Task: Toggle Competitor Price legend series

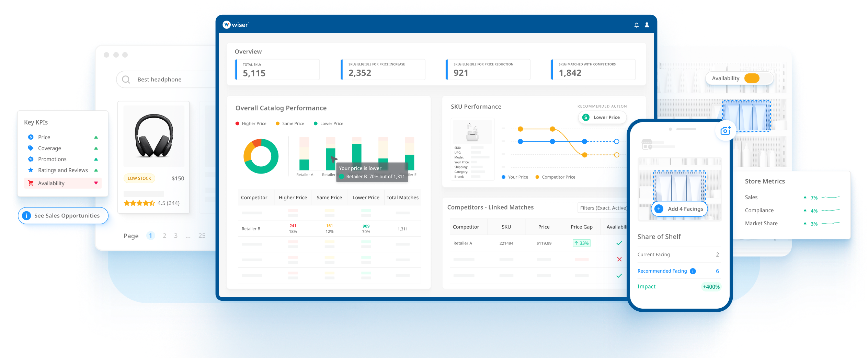Action: (555, 177)
